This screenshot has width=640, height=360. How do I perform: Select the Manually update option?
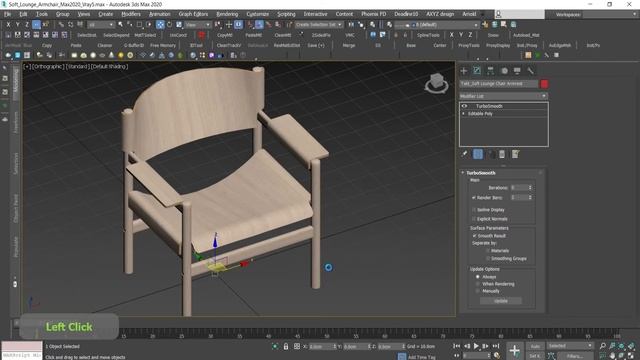coord(478,291)
